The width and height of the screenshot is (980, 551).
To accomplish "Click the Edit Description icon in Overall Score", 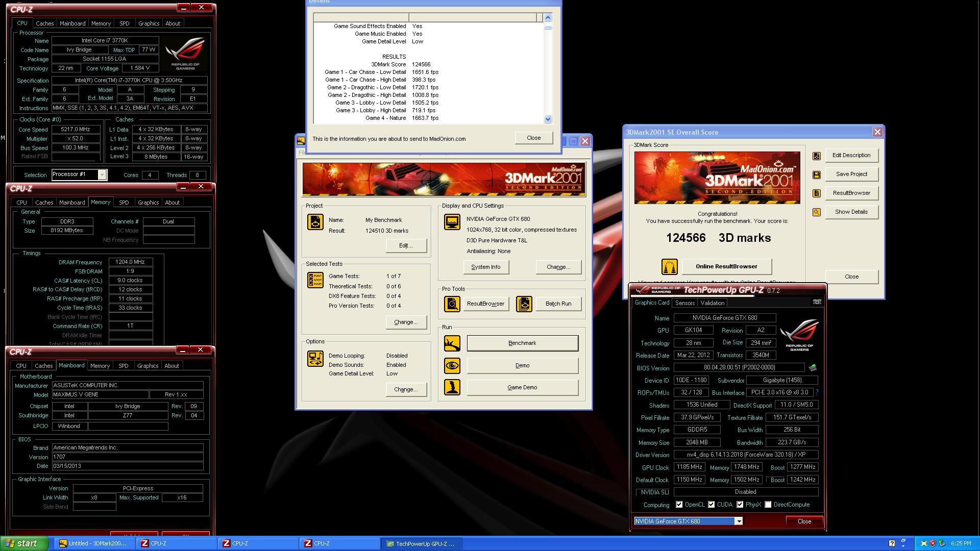I will [x=816, y=156].
